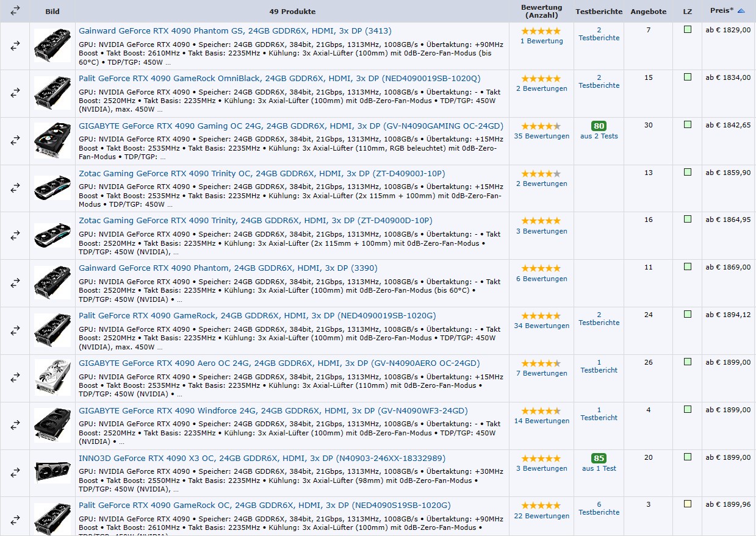Click star rating of Gainward Phantom GS
Screen dimensions: 756x536
[x=541, y=31]
